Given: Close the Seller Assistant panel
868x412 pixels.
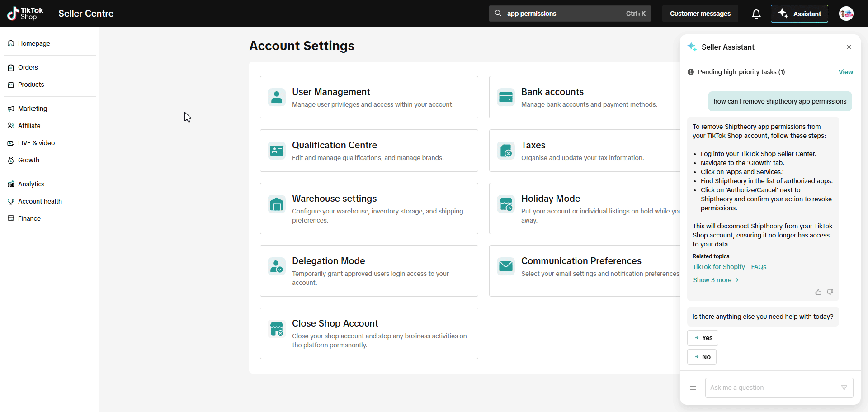Looking at the screenshot, I should click(x=849, y=47).
